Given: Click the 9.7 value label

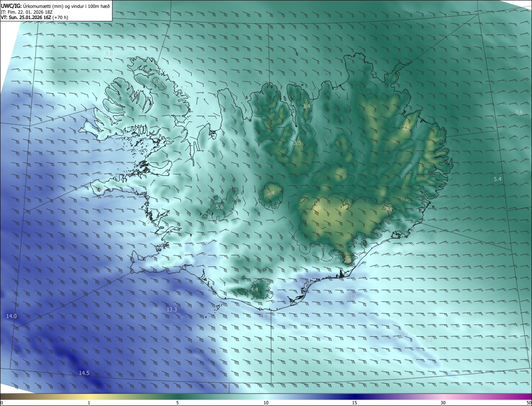Looking at the screenshot, I should [184, 88].
